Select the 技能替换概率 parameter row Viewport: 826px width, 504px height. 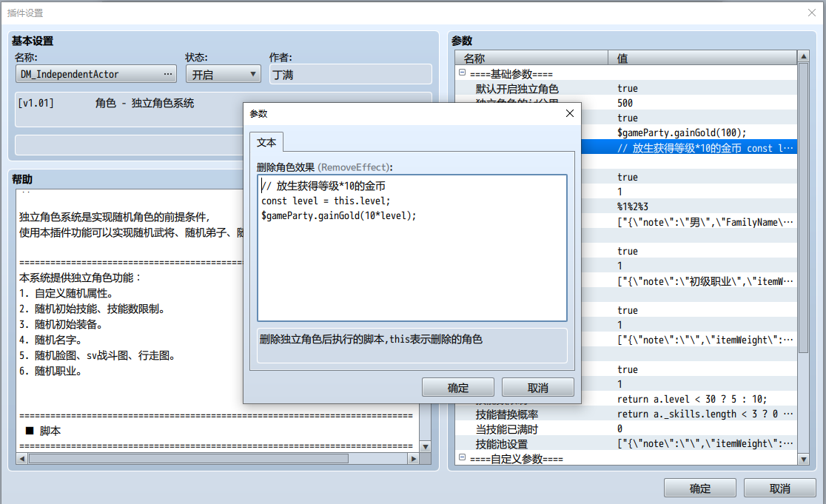626,414
